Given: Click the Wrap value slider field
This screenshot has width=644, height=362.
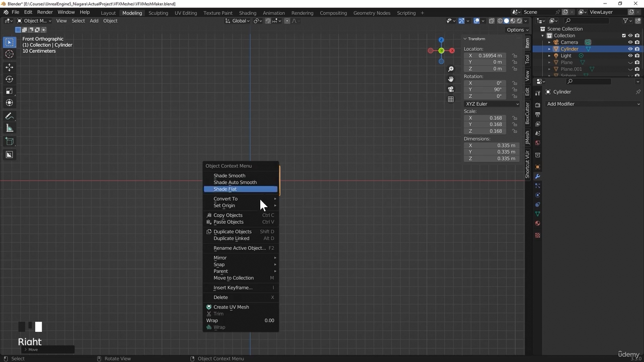Looking at the screenshot, I should (x=240, y=320).
